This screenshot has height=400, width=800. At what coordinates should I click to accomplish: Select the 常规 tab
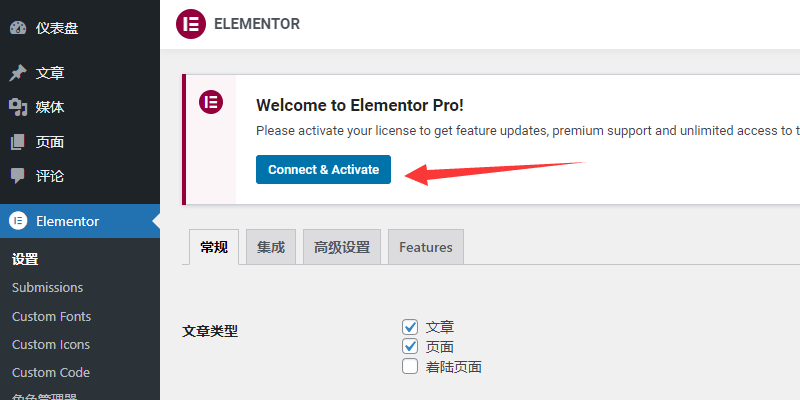point(214,247)
